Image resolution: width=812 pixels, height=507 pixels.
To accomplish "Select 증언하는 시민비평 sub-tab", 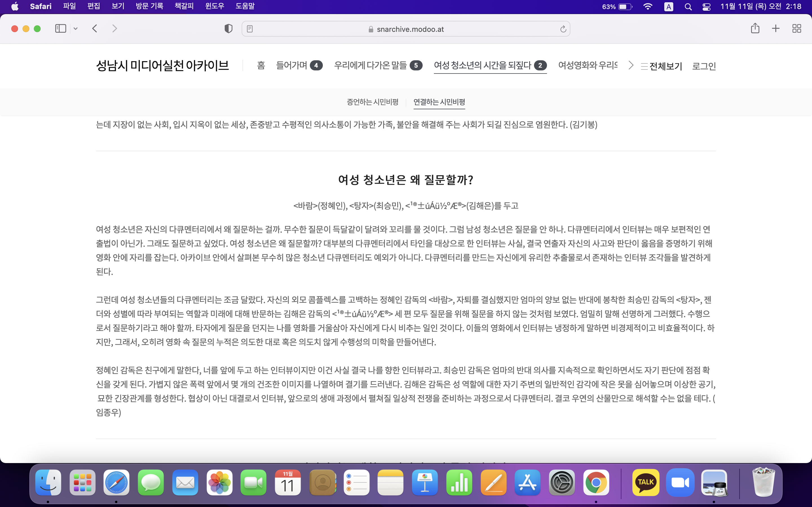I will click(372, 102).
